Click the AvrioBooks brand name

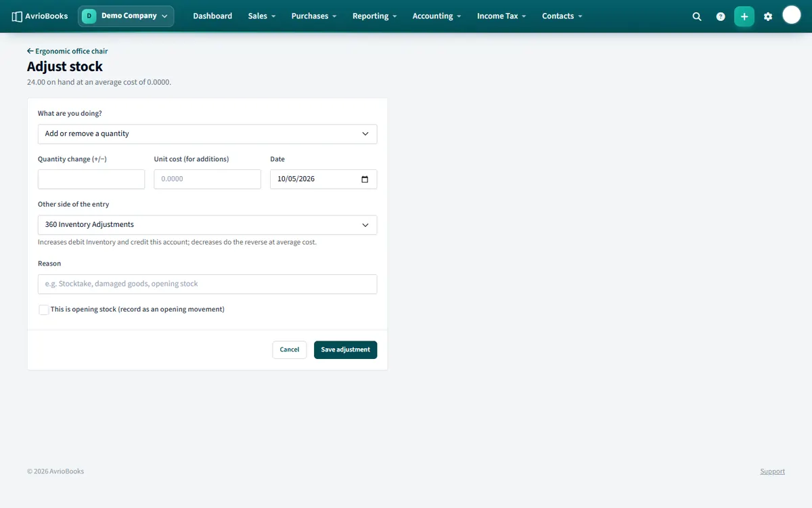(47, 16)
